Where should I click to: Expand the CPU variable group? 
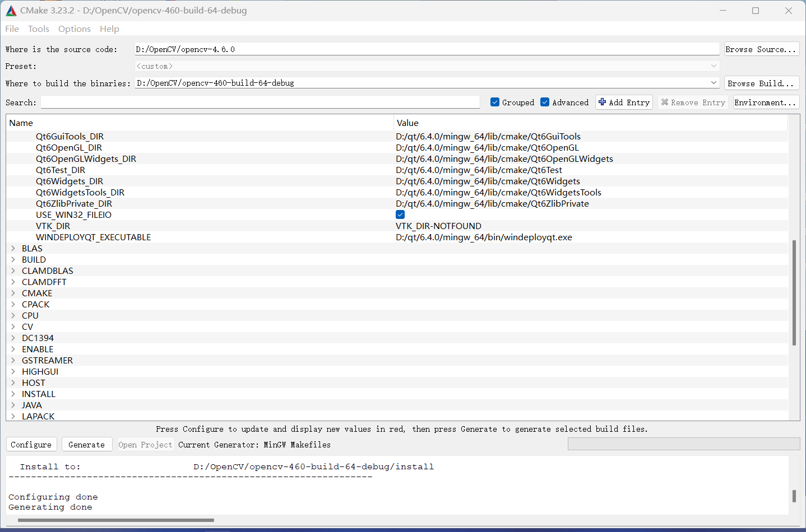[x=13, y=315]
